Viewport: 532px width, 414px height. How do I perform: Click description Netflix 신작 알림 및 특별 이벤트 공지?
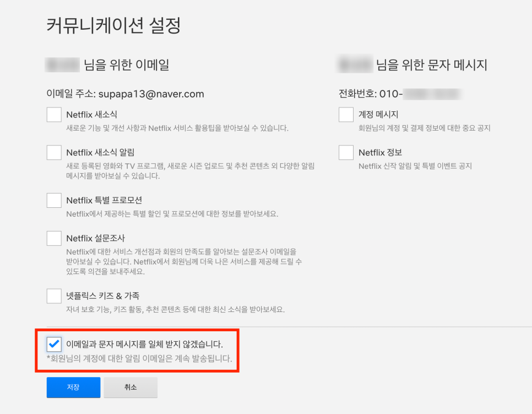415,166
